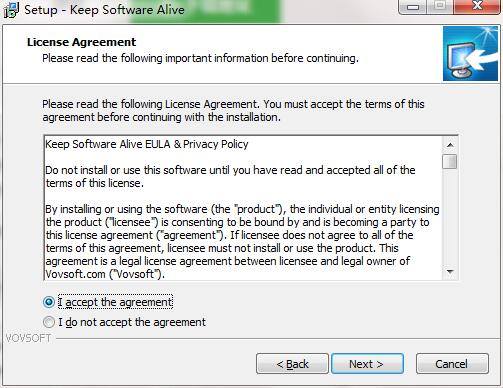
Task: Click the 'Setup - Keep Software Alive' title bar
Action: point(104,10)
